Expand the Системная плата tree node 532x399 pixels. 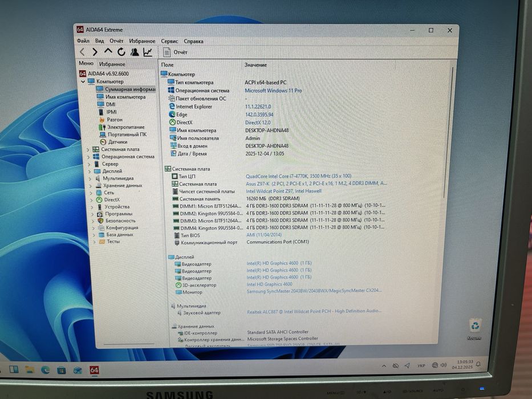[x=88, y=149]
